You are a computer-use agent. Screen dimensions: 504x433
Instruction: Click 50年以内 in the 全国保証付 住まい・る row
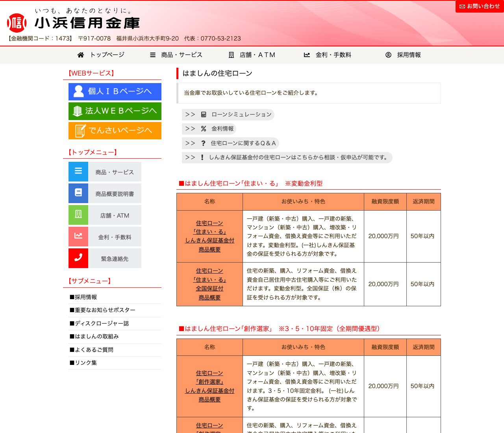(x=422, y=284)
